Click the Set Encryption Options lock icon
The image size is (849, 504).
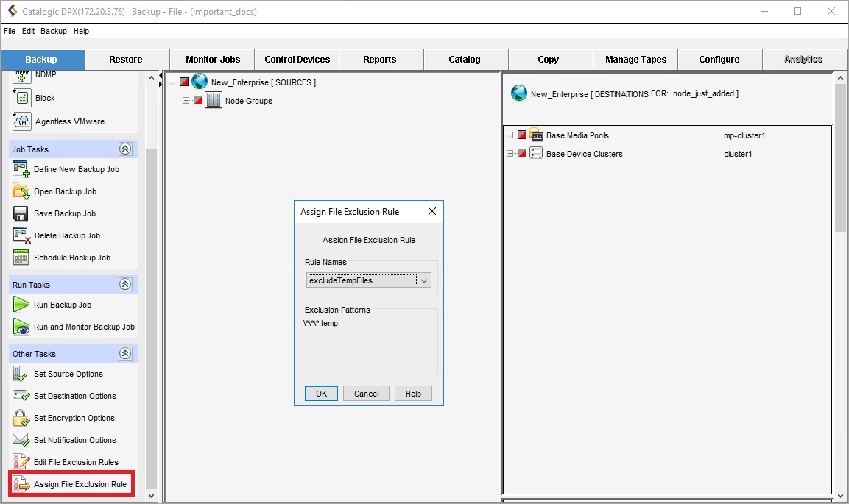point(21,418)
